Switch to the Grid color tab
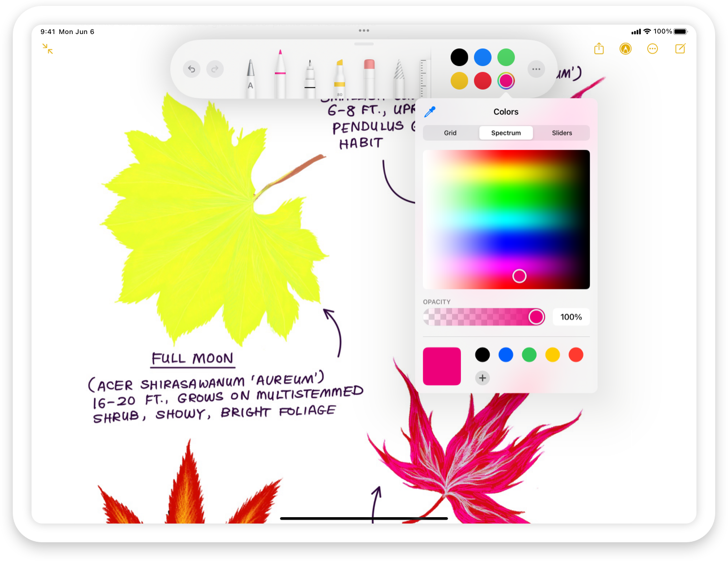The image size is (728, 561). click(x=450, y=133)
